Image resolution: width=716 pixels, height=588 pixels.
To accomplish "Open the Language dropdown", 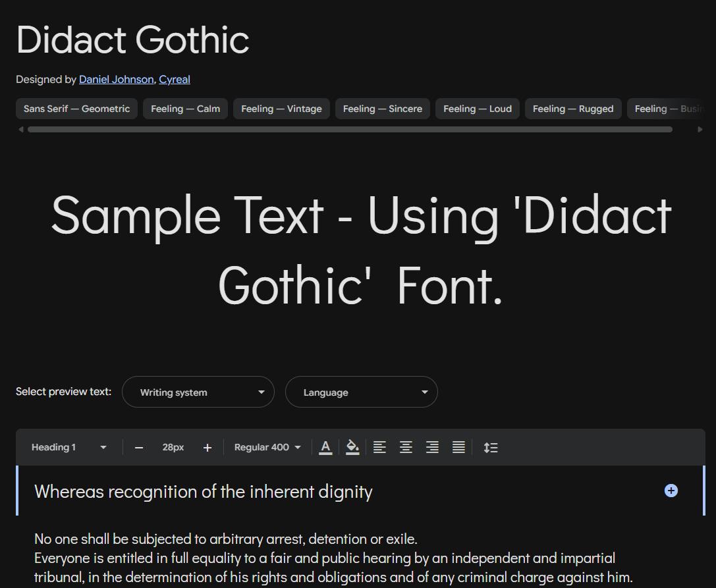I will point(361,392).
